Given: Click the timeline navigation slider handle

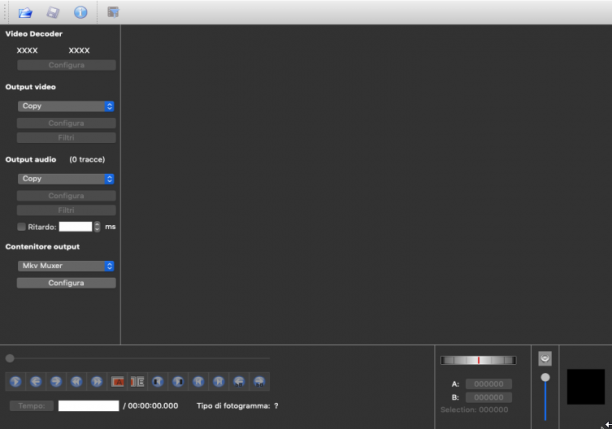Looking at the screenshot, I should coord(10,358).
